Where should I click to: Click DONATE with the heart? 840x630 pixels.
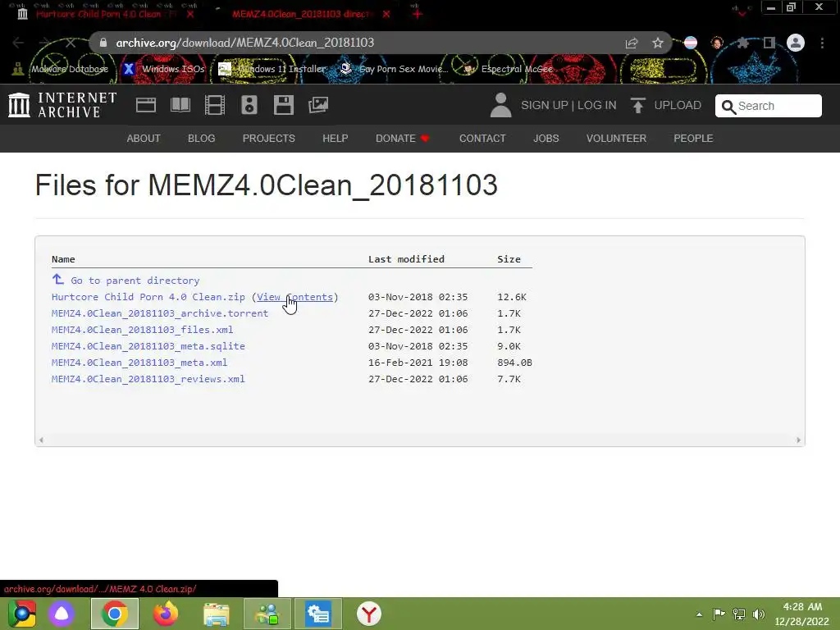click(403, 138)
